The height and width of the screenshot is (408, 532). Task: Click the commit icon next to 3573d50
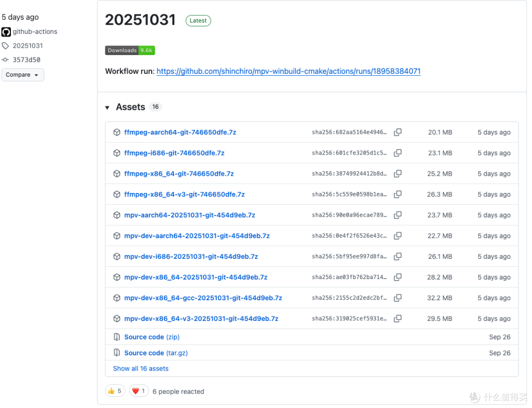coord(5,60)
